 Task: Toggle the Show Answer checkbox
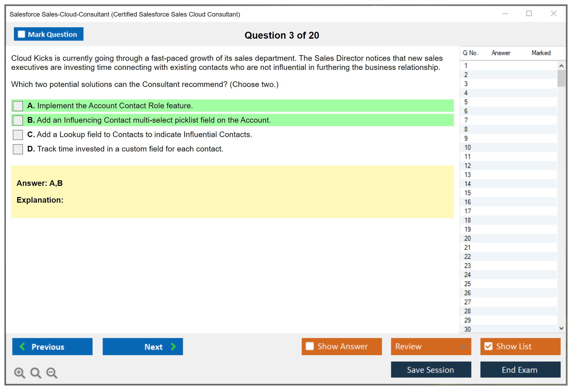310,346
